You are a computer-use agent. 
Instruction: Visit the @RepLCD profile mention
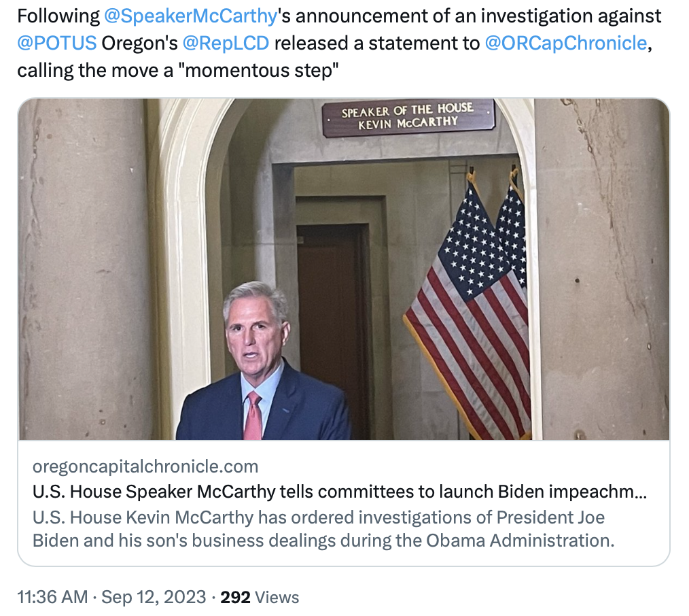tap(226, 43)
